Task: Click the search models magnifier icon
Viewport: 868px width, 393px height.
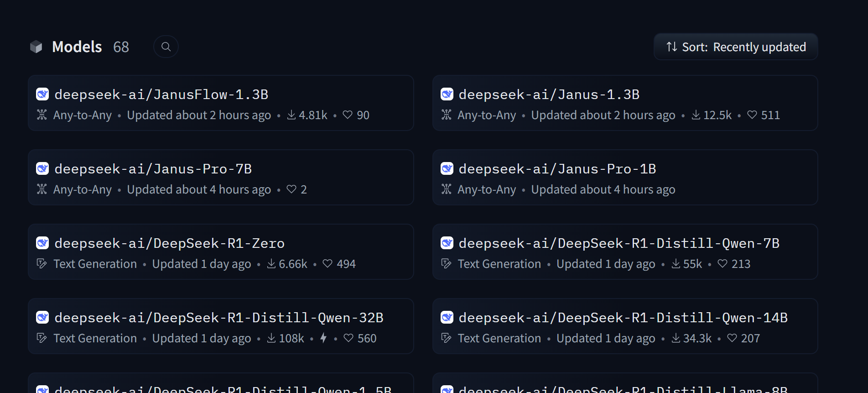Action: click(166, 47)
